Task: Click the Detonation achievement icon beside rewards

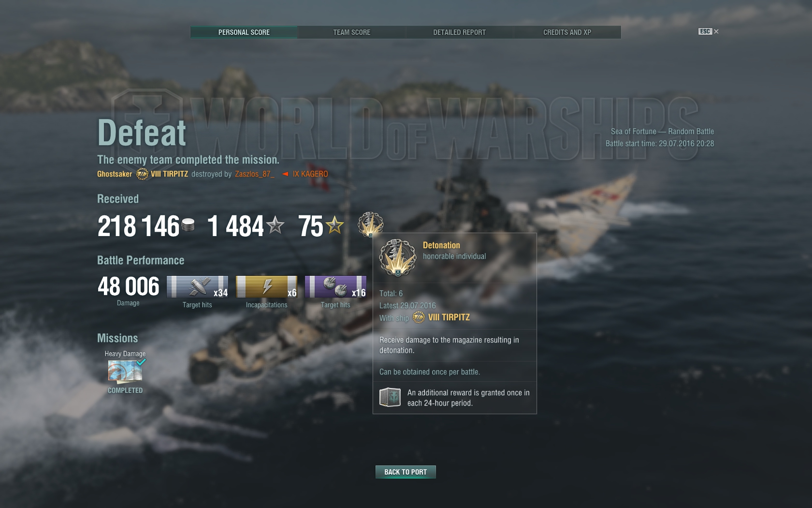Action: point(370,224)
